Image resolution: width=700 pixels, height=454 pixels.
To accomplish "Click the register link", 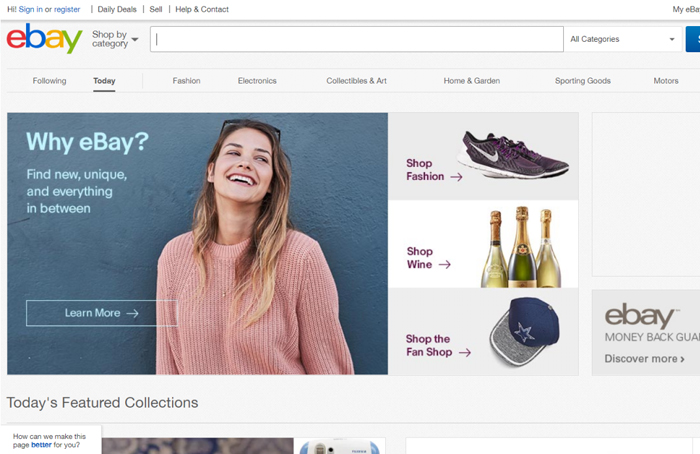I will point(67,9).
